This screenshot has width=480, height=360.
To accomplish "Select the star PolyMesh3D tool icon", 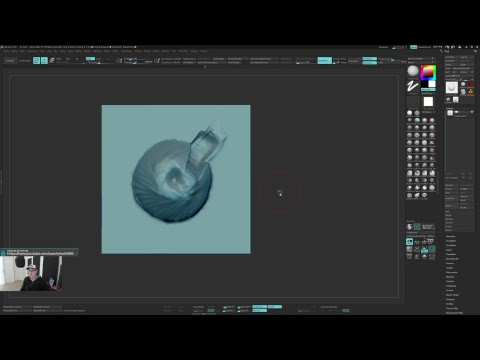I will 448,99.
